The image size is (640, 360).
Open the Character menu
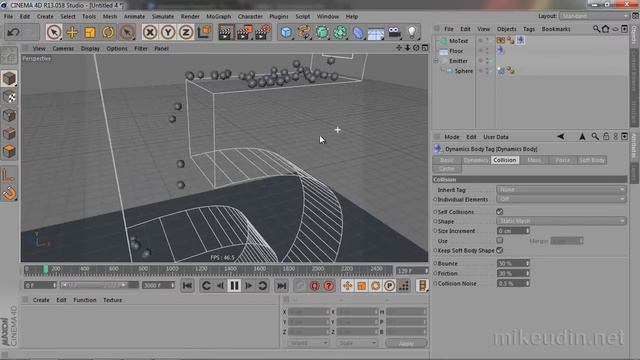[x=250, y=16]
